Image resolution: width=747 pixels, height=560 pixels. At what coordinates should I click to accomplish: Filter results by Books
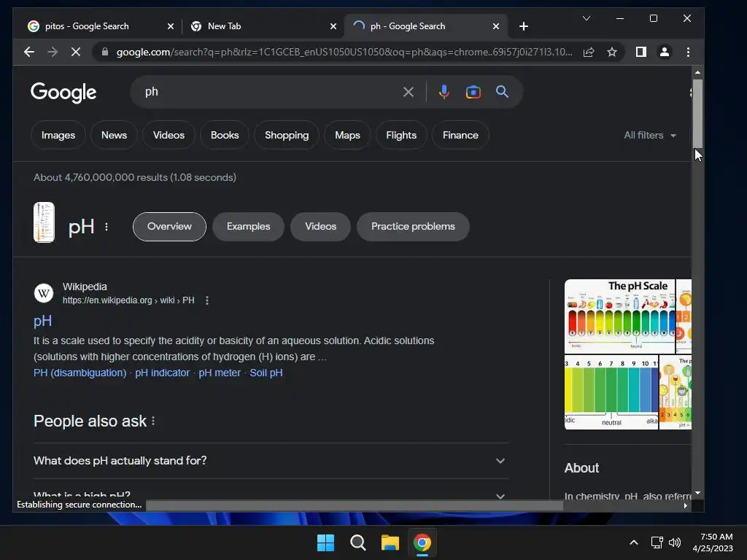coord(225,135)
